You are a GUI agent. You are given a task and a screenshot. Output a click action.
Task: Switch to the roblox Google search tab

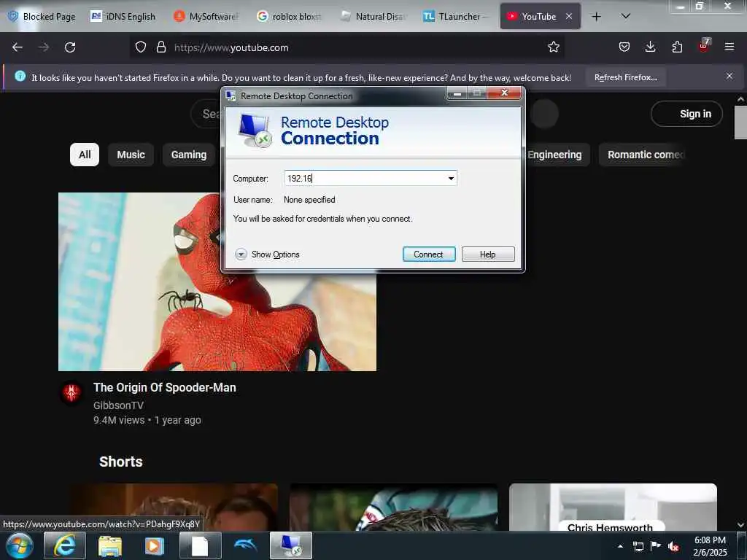[289, 17]
